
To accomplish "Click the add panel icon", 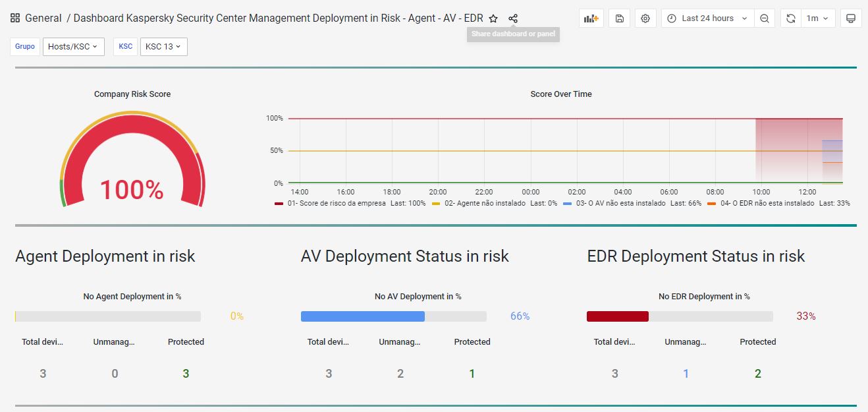I will [591, 18].
